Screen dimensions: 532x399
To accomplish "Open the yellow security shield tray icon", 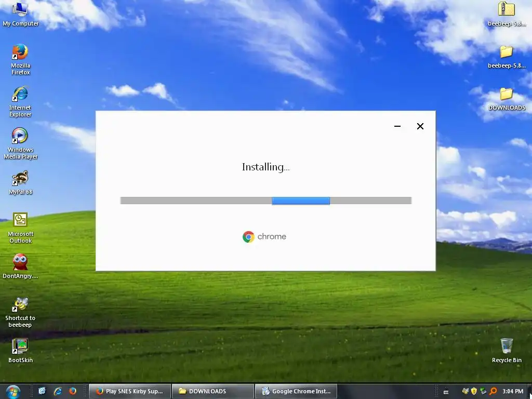I will 474,391.
